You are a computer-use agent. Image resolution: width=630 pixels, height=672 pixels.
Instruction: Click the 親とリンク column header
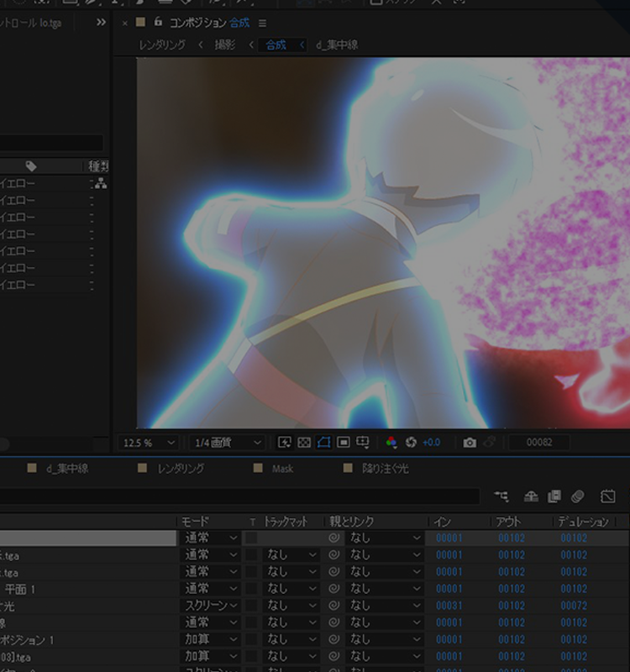click(351, 522)
